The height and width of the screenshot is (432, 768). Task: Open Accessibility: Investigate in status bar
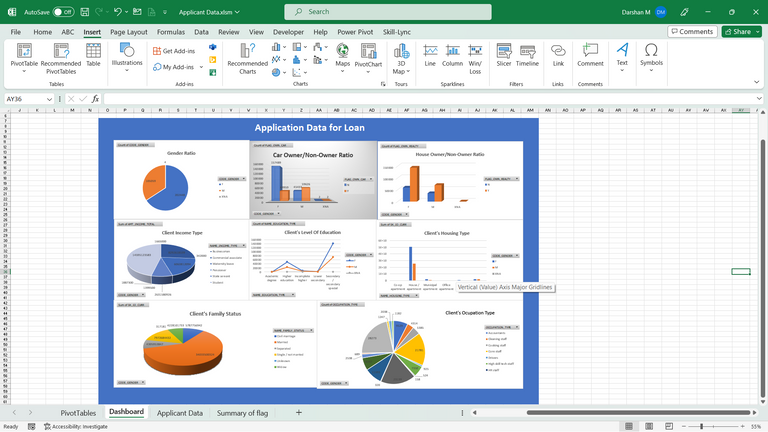pos(76,427)
